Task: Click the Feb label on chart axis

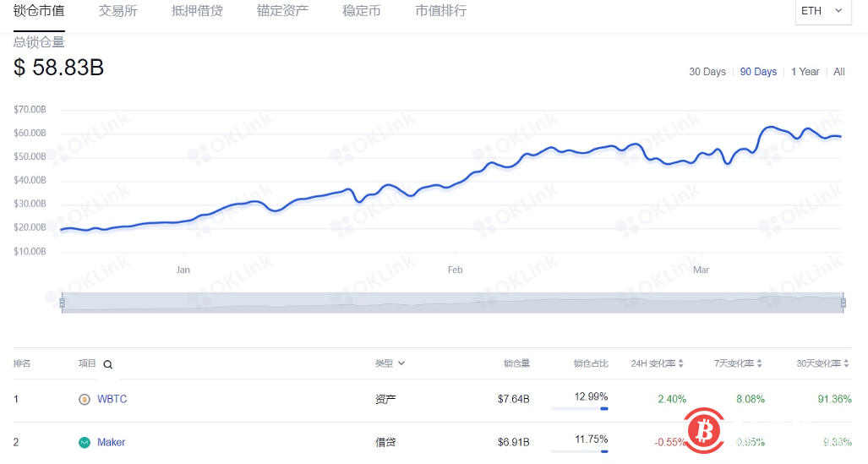Action: (x=455, y=270)
